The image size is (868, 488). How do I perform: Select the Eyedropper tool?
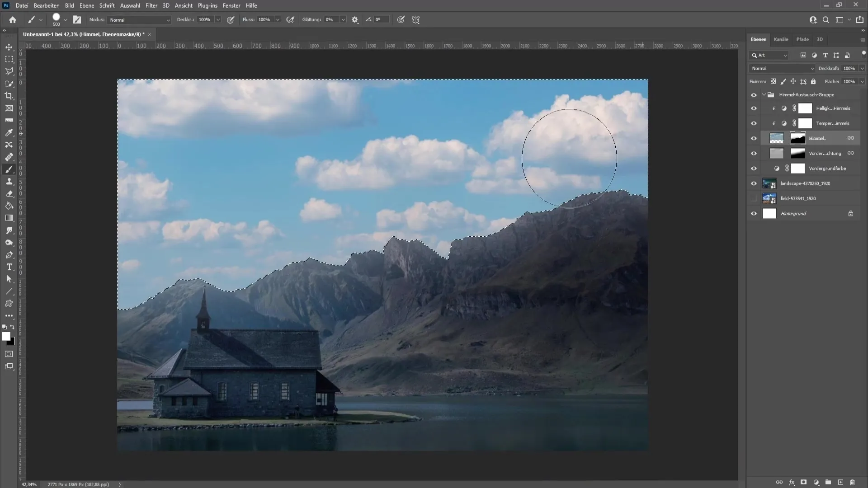point(9,133)
